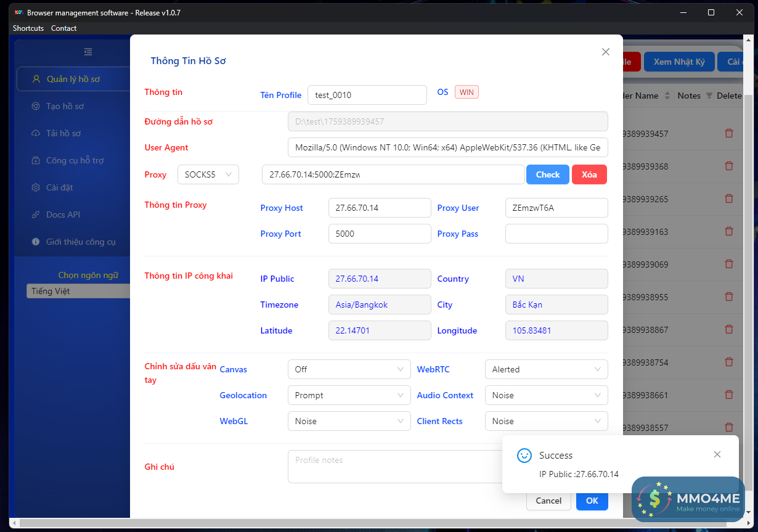Open the Geolocation Prompt dropdown
758x532 pixels.
(349, 395)
